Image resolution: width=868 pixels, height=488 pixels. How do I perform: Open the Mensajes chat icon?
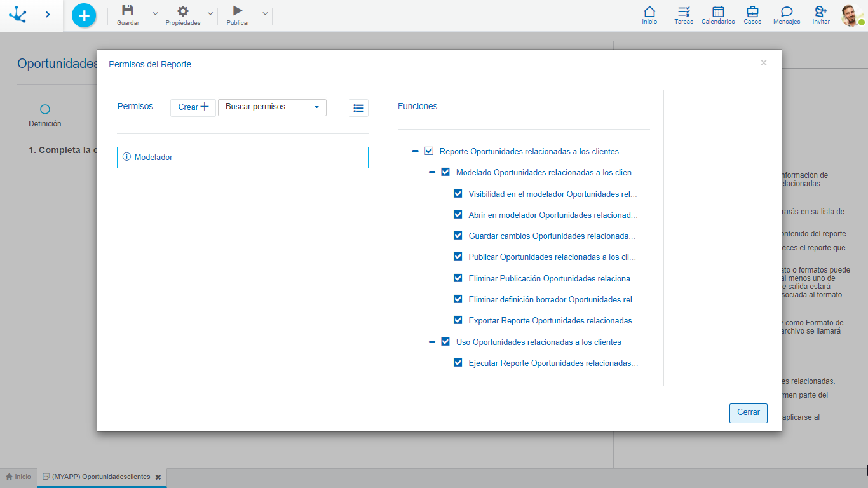pyautogui.click(x=787, y=11)
